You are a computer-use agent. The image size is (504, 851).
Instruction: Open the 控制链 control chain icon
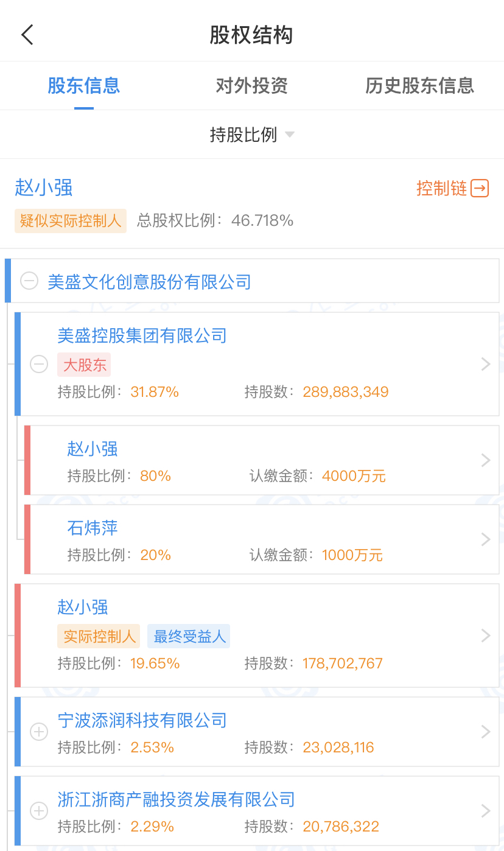click(x=480, y=188)
